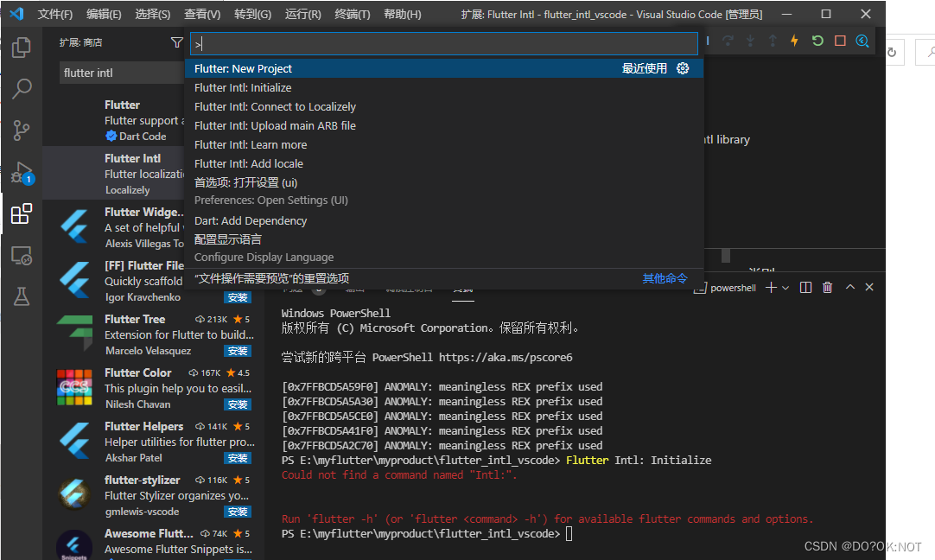This screenshot has height=560, width=935.
Task: Install the [FF] Flutter Files extension
Action: (x=238, y=297)
